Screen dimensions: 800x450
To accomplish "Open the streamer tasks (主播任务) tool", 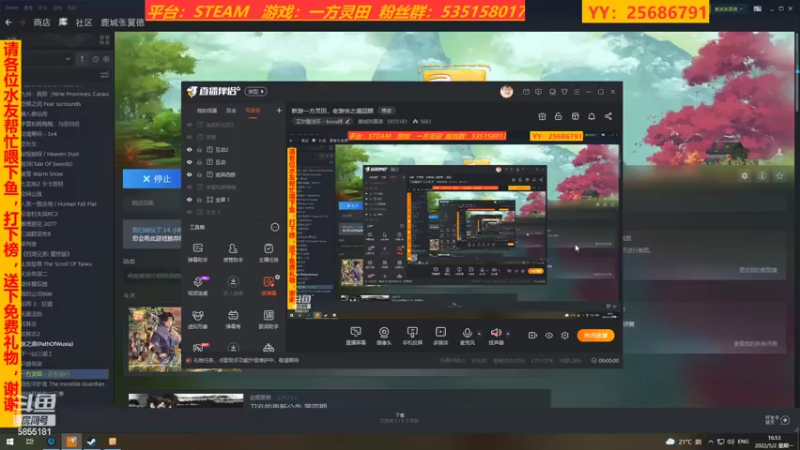I will [268, 252].
